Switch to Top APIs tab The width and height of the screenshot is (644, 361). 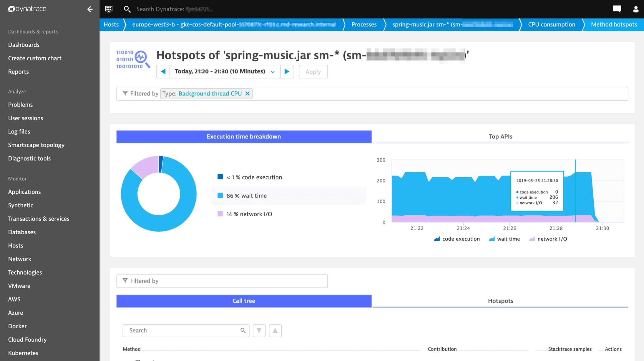pos(500,137)
